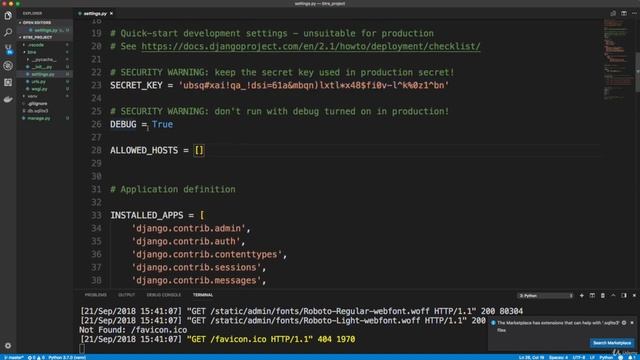Open the Docker view in activity bar
Image resolution: width=640 pixels, height=360 pixels.
(x=8, y=99)
